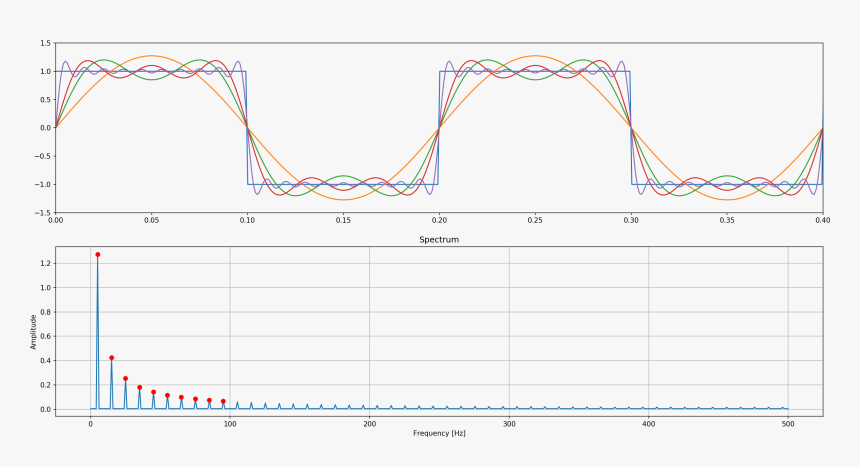This screenshot has height=467, width=860.
Task: Click the "Frequency [Hz]" axis label
Action: tap(439, 433)
